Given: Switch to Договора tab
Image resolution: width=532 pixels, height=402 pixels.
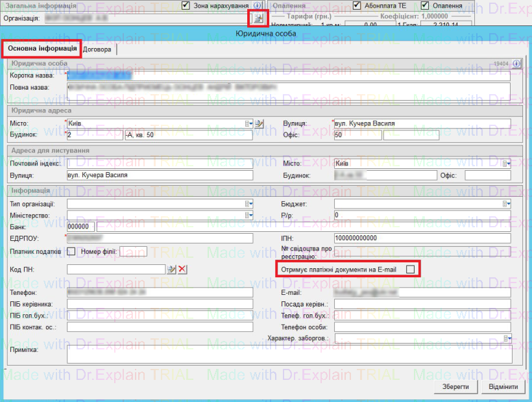Looking at the screenshot, I should 98,49.
